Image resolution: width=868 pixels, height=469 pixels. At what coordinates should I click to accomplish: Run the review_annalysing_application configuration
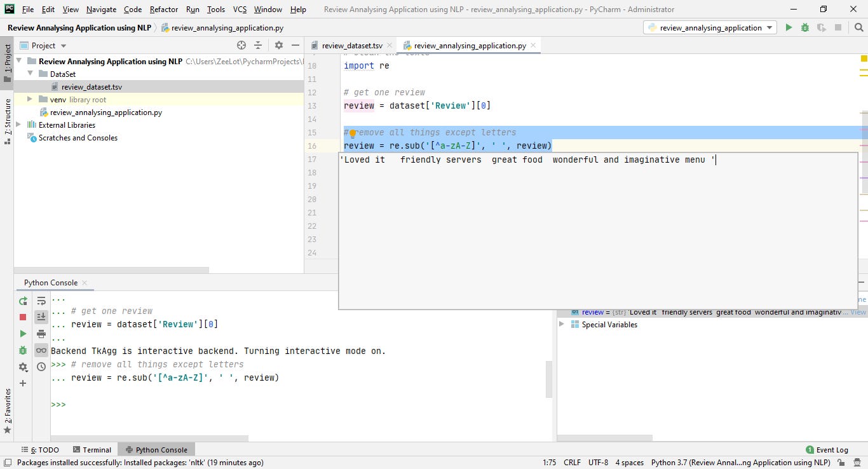(x=789, y=27)
